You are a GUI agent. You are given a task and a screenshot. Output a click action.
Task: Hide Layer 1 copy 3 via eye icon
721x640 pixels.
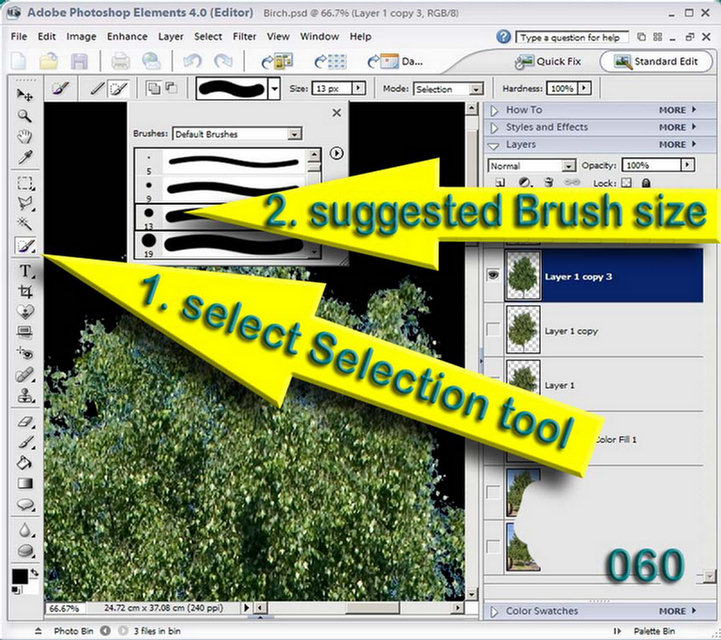click(493, 275)
